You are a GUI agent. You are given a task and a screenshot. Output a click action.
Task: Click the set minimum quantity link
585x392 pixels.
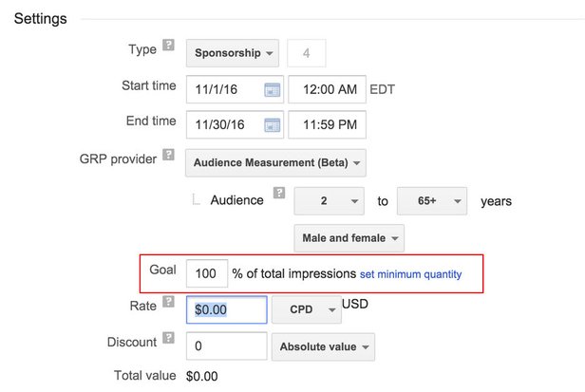410,274
